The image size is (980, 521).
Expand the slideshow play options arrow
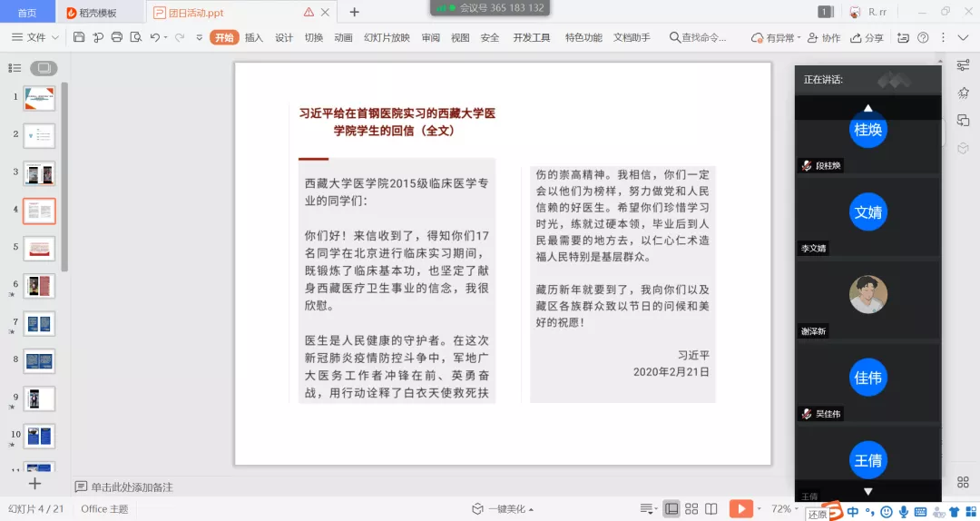click(x=759, y=509)
